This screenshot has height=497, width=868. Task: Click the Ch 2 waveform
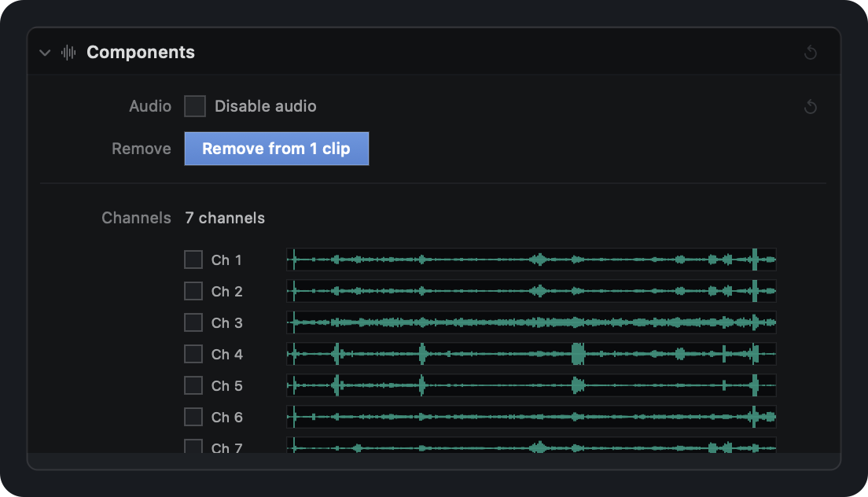click(x=531, y=291)
